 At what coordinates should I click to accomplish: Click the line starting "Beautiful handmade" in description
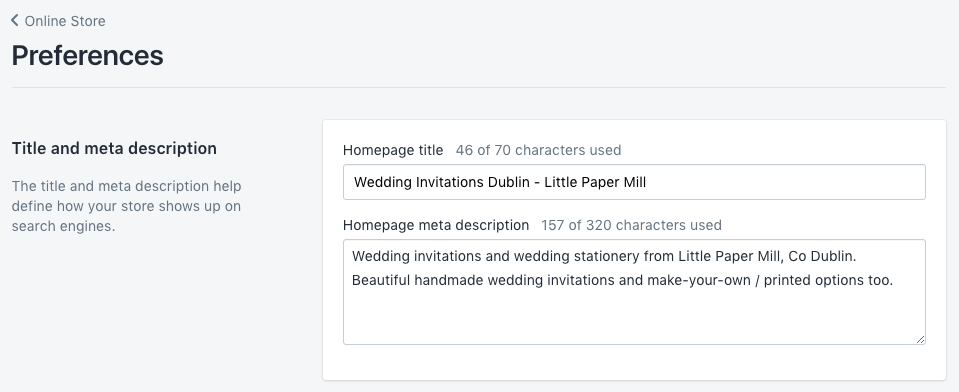(x=623, y=281)
